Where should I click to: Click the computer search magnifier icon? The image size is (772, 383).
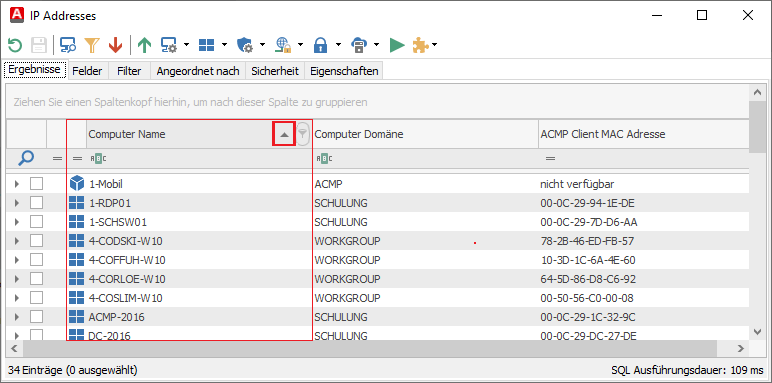click(68, 45)
